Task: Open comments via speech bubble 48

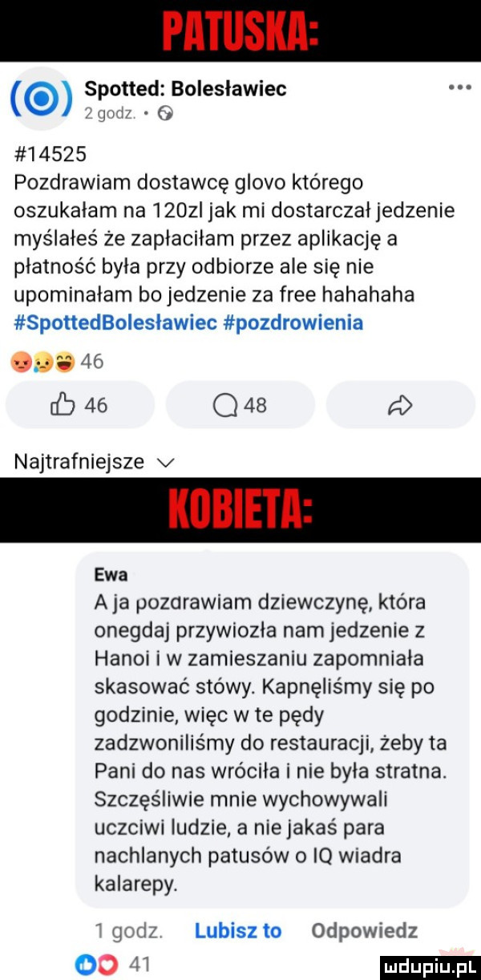Action: [x=240, y=405]
